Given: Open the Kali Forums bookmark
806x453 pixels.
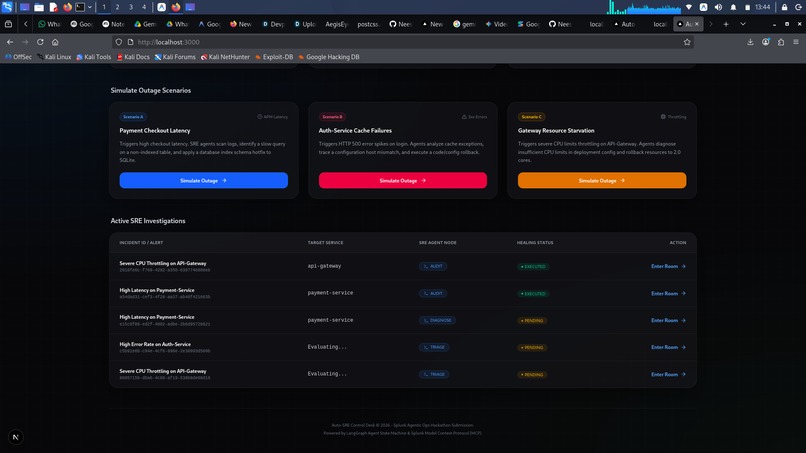Looking at the screenshot, I should point(175,57).
